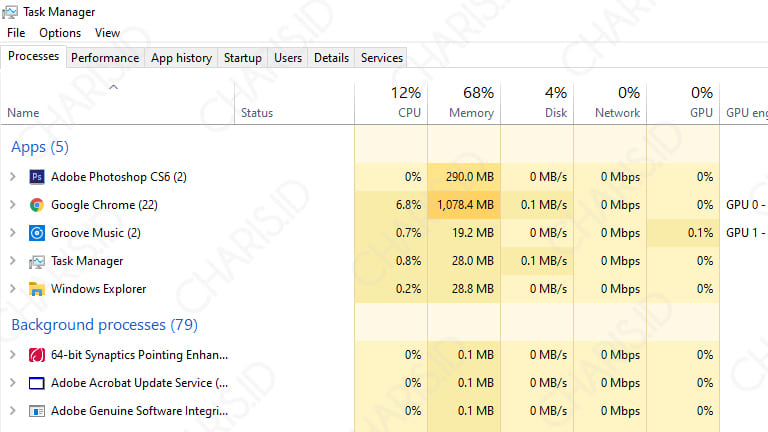Click the Task Manager title bar icon
768x432 pixels.
click(x=10, y=12)
